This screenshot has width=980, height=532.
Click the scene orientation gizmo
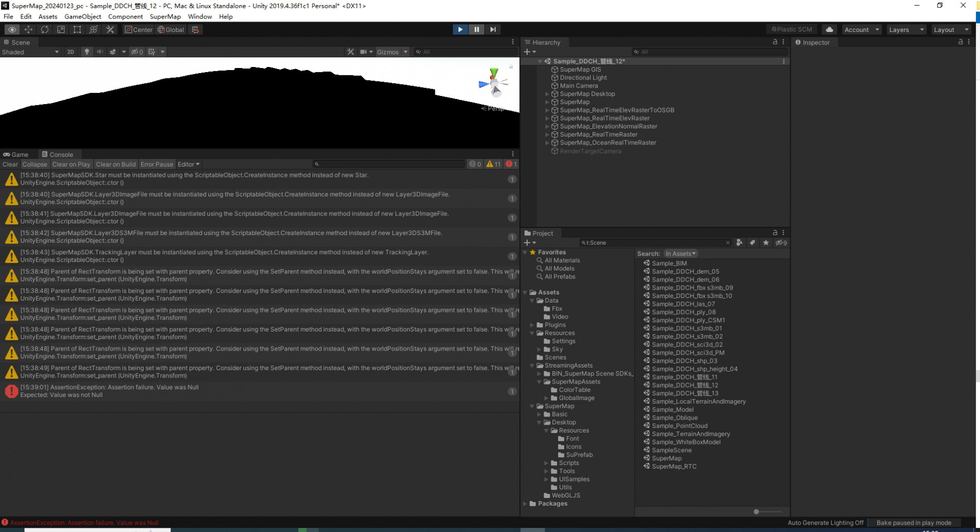494,84
